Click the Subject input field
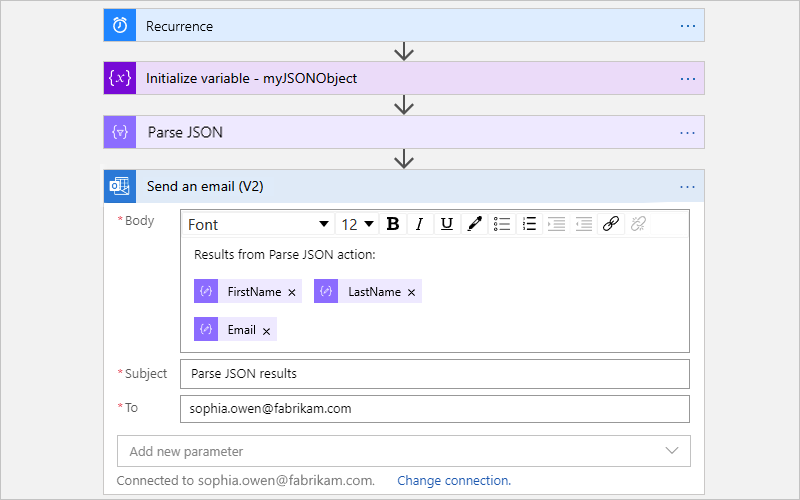 (x=435, y=374)
